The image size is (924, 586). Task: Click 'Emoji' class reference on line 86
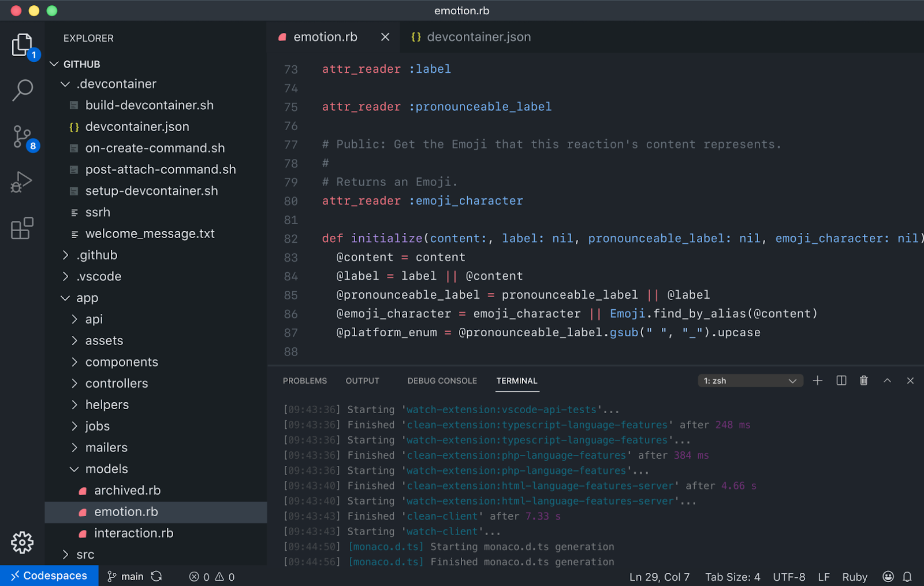(x=627, y=314)
